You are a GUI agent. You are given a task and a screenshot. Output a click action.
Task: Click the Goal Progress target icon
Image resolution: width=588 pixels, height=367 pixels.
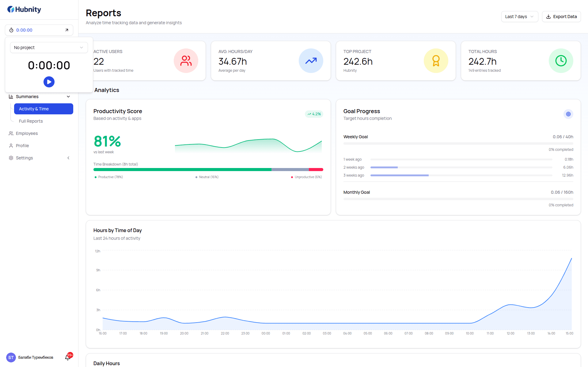pos(568,114)
